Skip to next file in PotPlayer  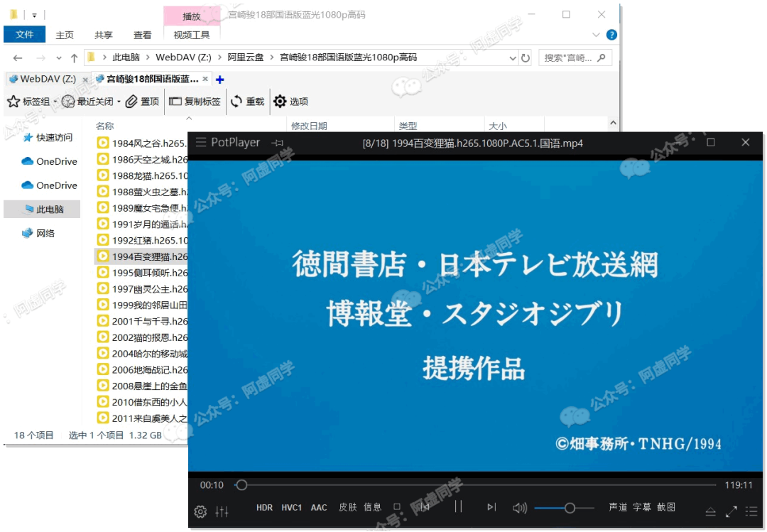491,507
